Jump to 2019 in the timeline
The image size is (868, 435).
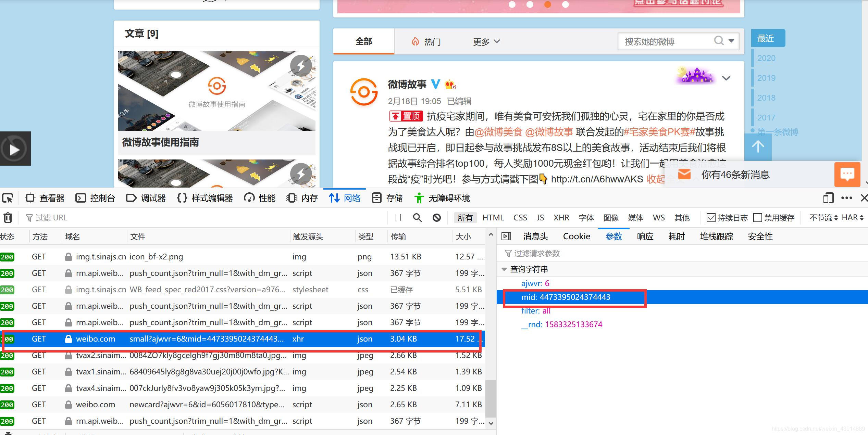click(x=766, y=78)
